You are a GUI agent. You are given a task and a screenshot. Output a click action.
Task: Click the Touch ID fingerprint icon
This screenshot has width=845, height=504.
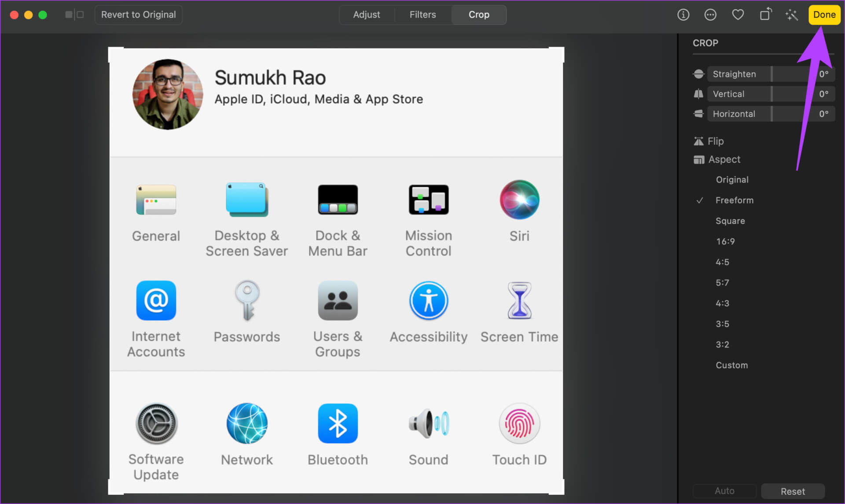click(x=519, y=424)
